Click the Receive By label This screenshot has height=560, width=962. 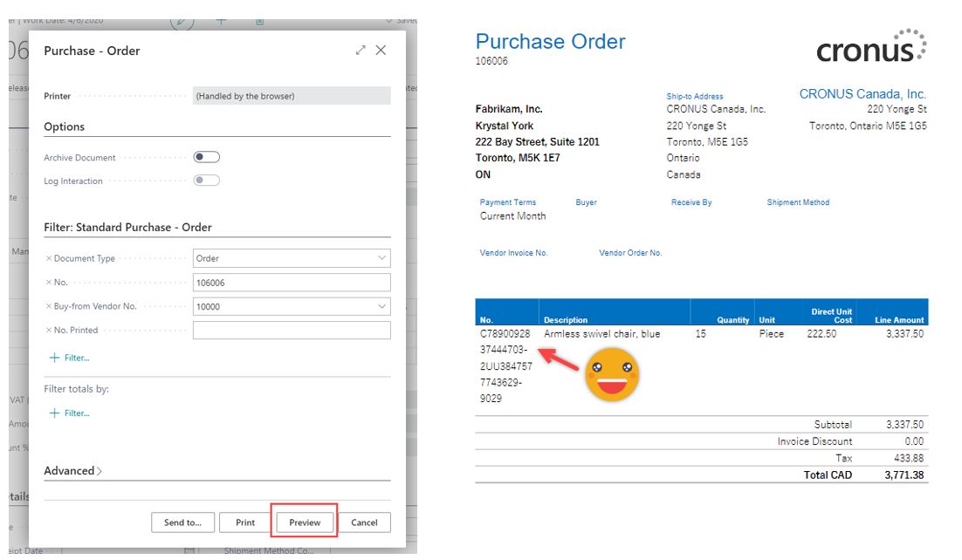[691, 202]
